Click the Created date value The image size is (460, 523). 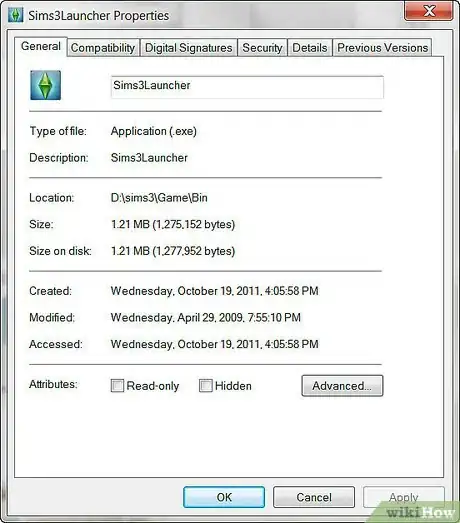click(x=214, y=291)
